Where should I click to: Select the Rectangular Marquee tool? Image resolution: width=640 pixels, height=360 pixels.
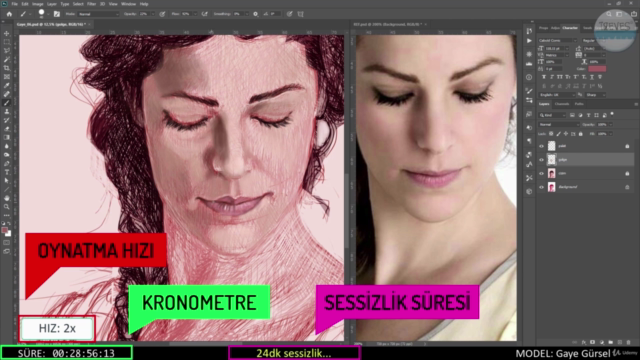(7, 42)
